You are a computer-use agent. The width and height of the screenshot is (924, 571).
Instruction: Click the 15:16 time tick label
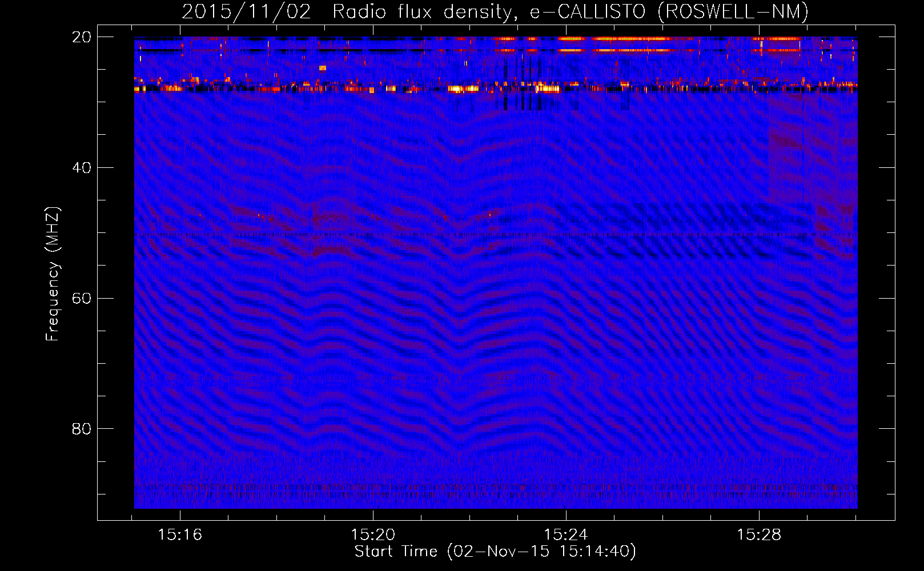pos(180,535)
